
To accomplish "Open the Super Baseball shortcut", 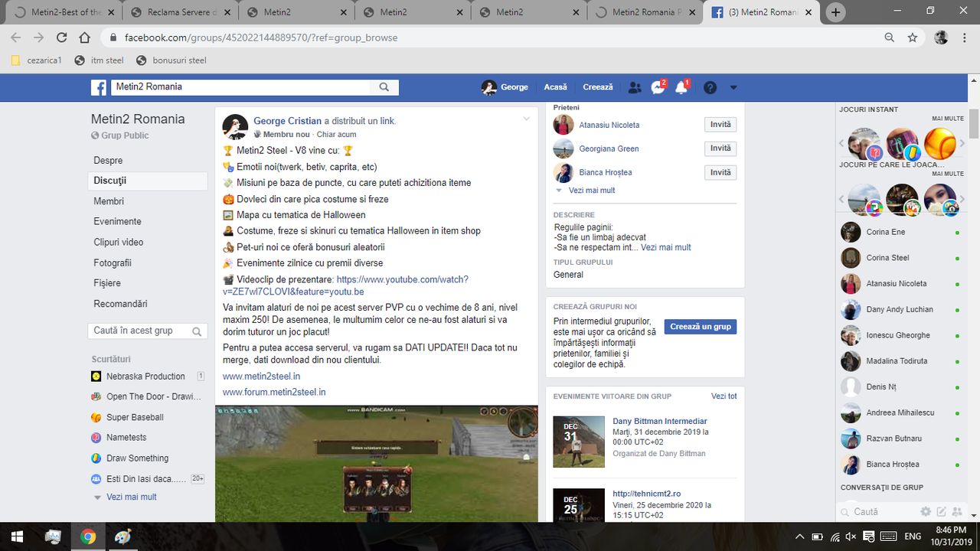I will (135, 418).
